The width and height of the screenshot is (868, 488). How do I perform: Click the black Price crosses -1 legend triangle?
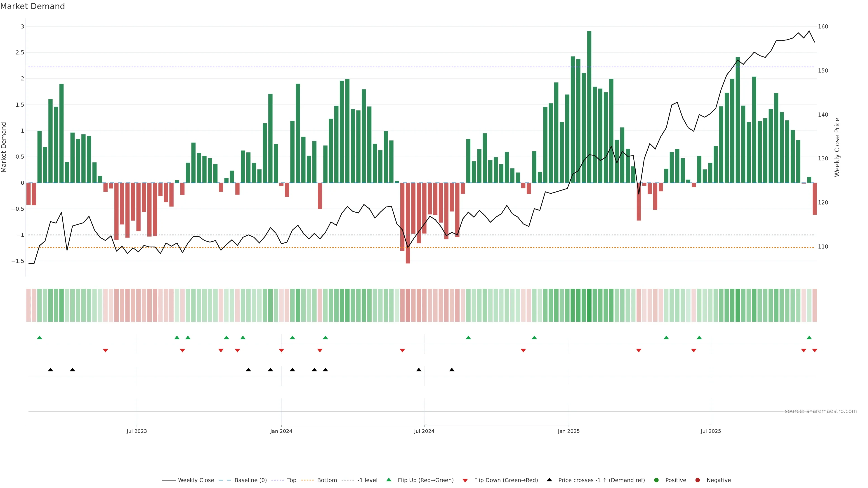(x=549, y=480)
